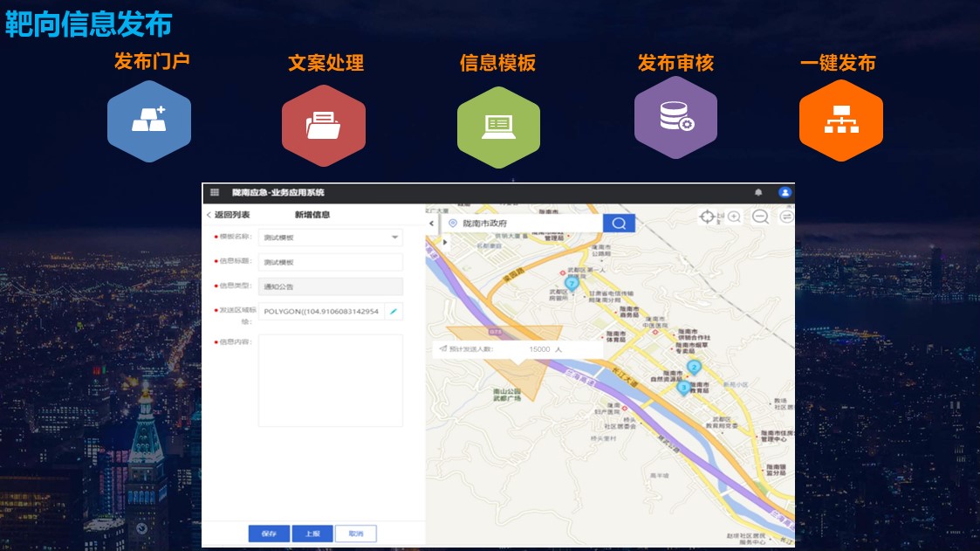This screenshot has height=551, width=980.
Task: Open the 模板名称 dropdown
Action: [331, 238]
